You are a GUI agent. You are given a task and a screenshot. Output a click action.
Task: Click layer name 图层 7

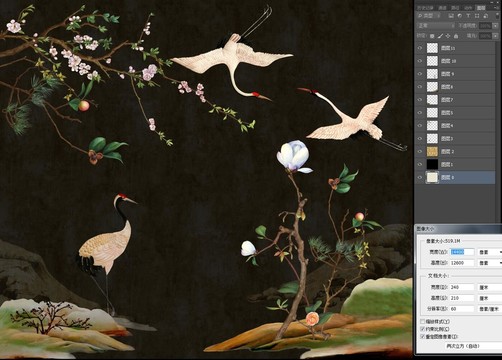(447, 100)
